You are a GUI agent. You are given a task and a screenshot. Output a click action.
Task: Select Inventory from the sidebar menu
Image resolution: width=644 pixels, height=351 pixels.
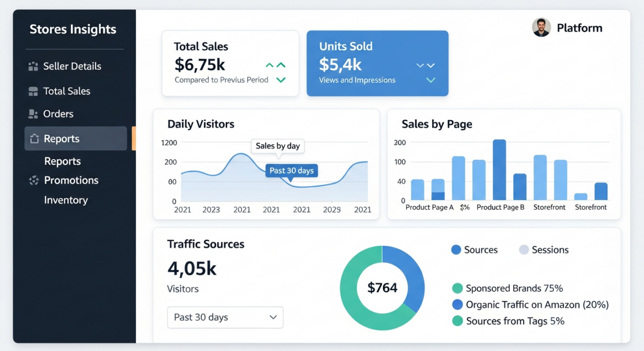pyautogui.click(x=65, y=200)
